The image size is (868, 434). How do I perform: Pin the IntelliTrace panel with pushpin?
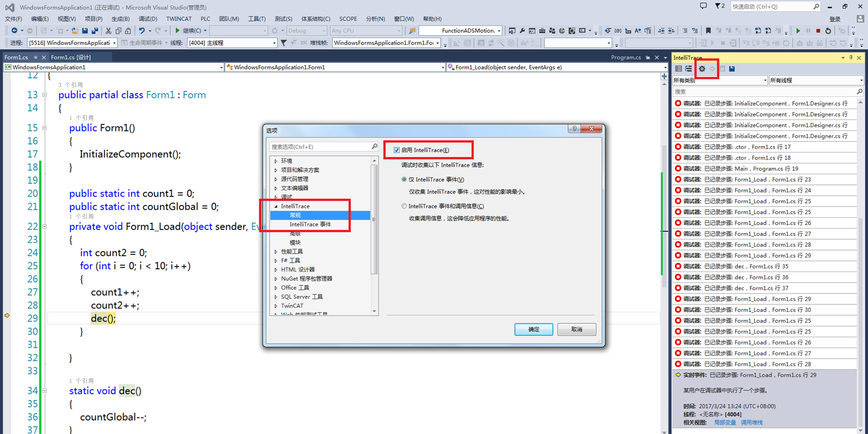coord(851,58)
